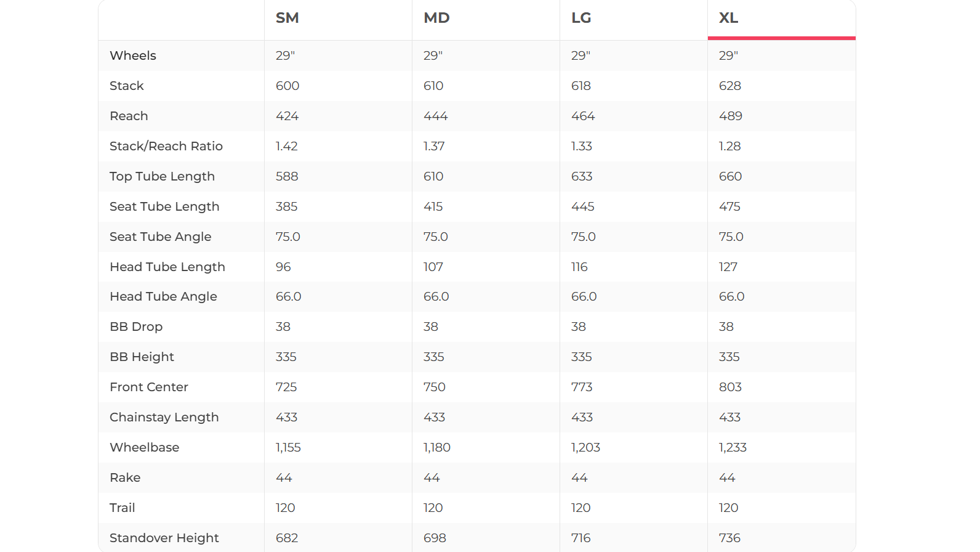The image size is (980, 552).
Task: Click the Chainstay Length row label
Action: (164, 417)
